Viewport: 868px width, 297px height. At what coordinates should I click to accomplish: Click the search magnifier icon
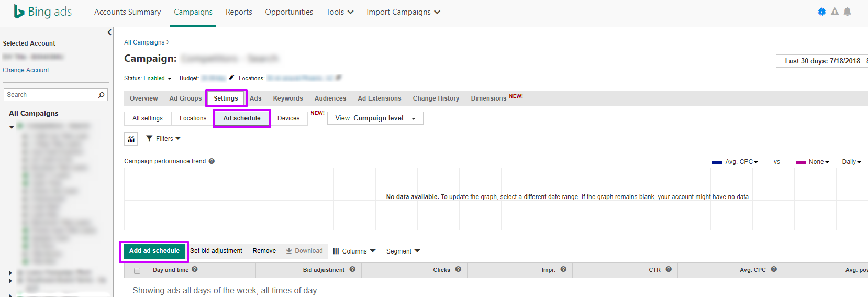[x=102, y=95]
